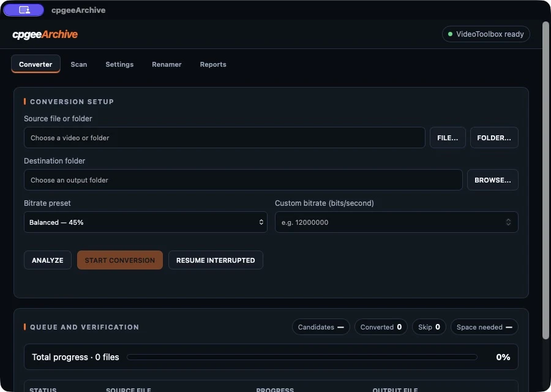Click the Source file or folder field
551x392 pixels.
point(225,137)
